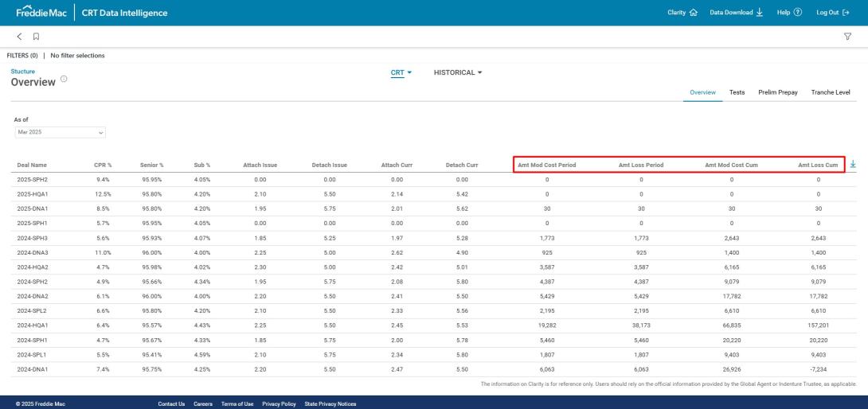Switch to the Tranche Level tab
The height and width of the screenshot is (409, 868).
coord(831,92)
